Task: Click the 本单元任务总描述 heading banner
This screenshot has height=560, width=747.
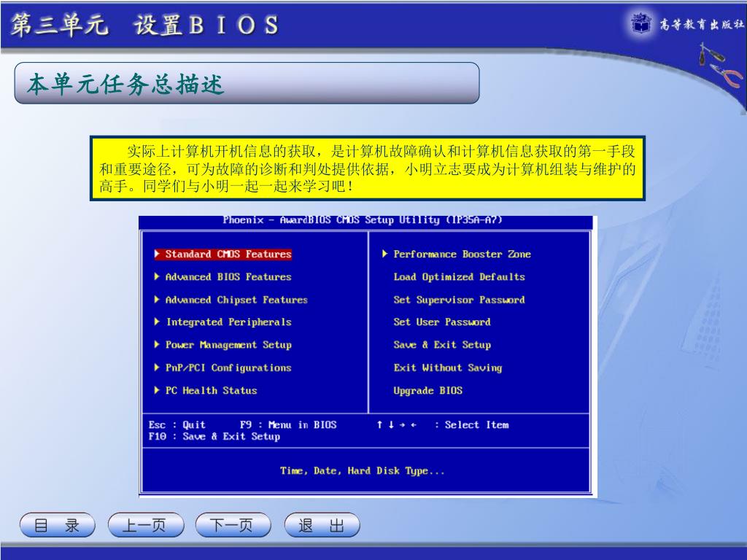Action: click(x=247, y=83)
